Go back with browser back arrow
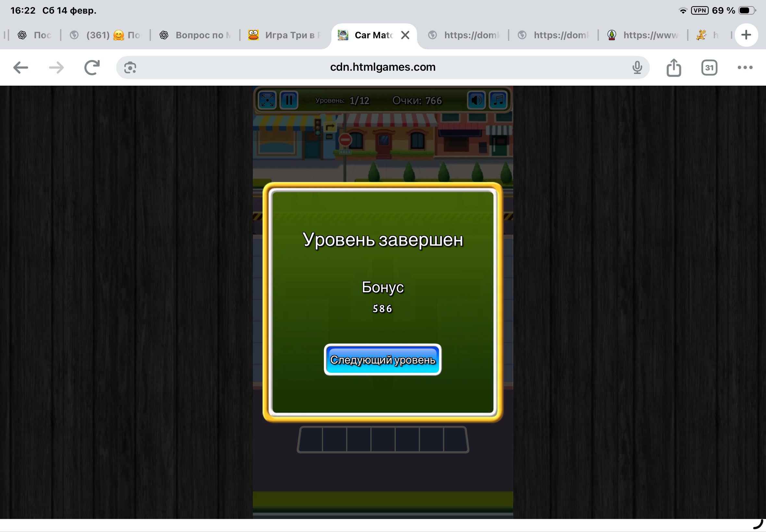 (21, 68)
